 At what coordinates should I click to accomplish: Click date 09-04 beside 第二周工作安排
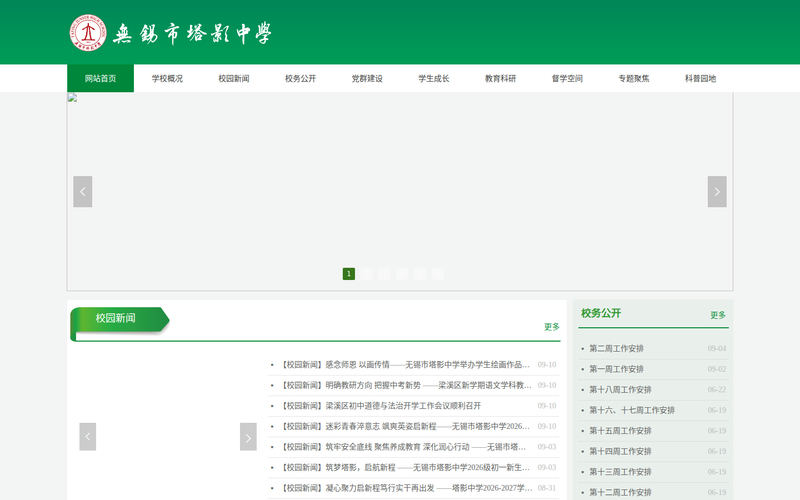point(717,348)
